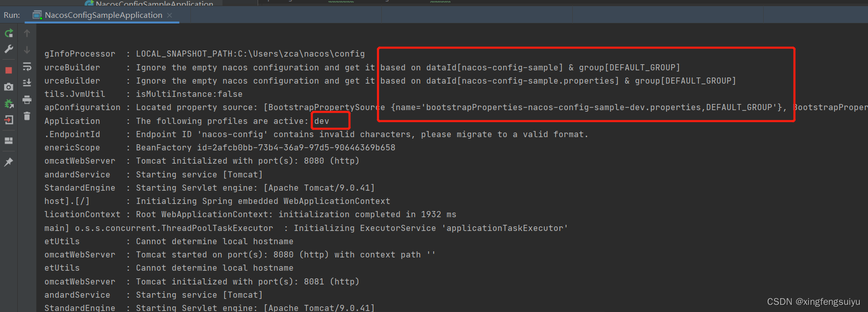This screenshot has height=312, width=868.
Task: Go up the stack trace with up arrow
Action: pos(27,33)
